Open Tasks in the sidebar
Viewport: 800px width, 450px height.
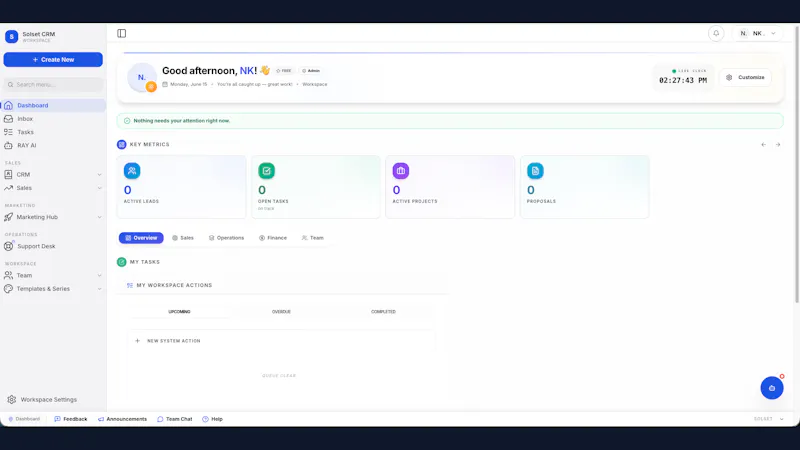53,132
